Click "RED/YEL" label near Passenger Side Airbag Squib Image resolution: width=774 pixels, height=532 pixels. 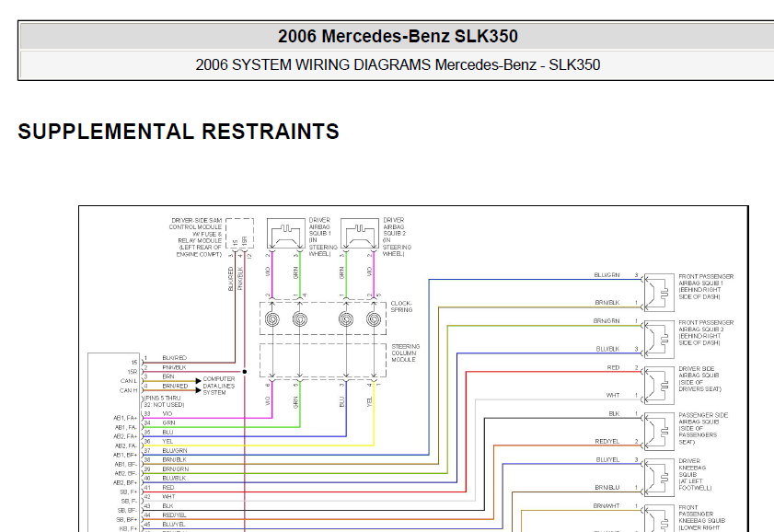pyautogui.click(x=607, y=442)
